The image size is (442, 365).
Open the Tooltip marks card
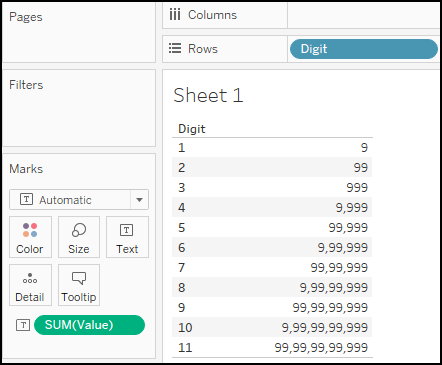point(79,285)
